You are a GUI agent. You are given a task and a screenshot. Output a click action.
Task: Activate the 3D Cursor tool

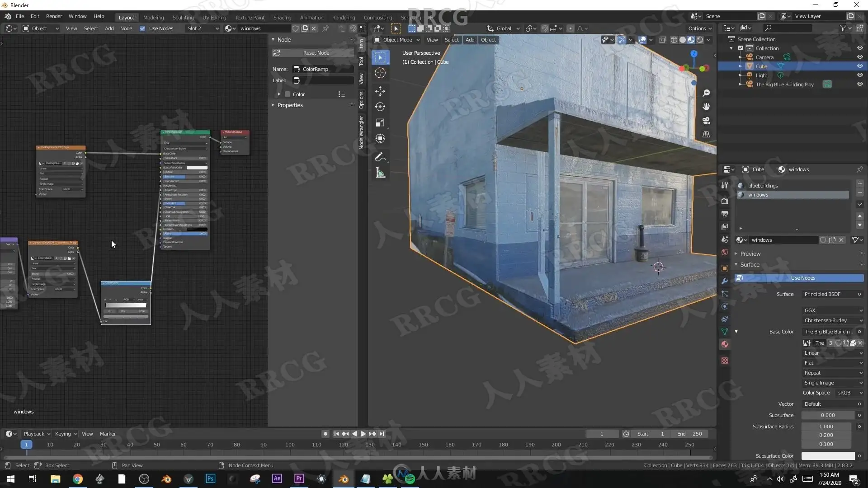click(380, 73)
